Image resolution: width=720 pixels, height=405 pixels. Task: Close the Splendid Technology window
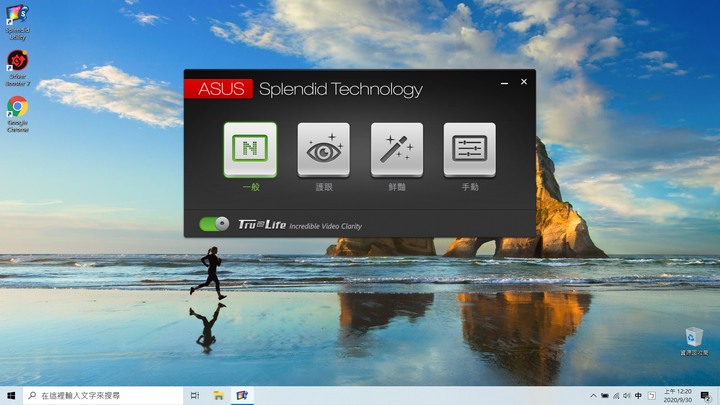pos(524,82)
